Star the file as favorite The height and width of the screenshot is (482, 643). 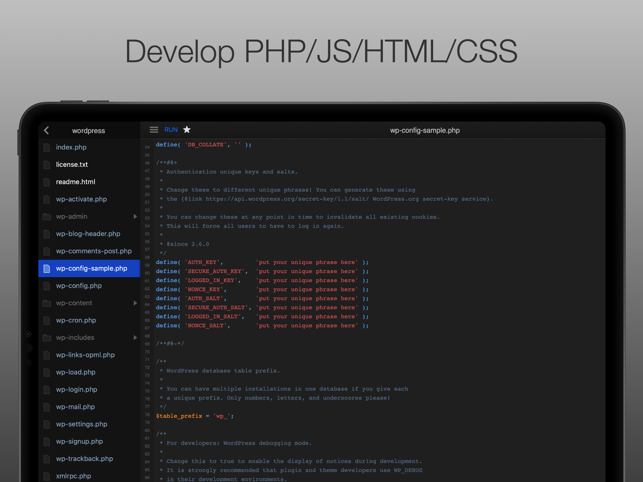(x=187, y=130)
